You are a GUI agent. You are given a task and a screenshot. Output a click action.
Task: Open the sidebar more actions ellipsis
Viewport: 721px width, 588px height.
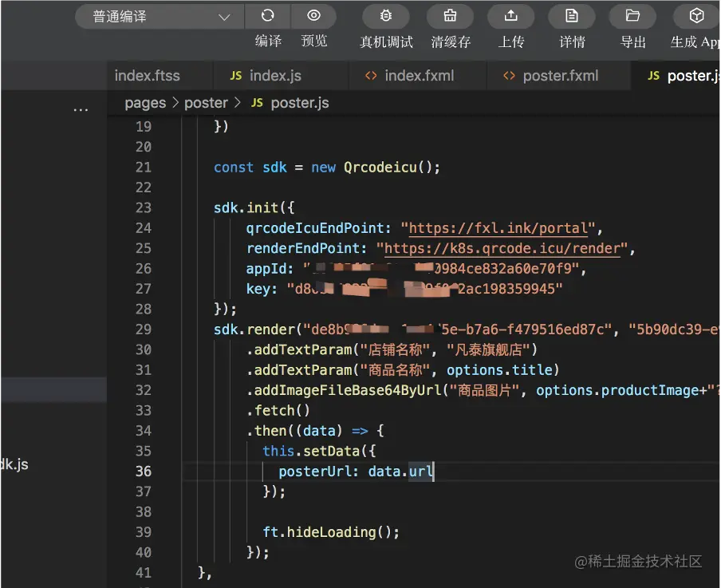(x=81, y=109)
